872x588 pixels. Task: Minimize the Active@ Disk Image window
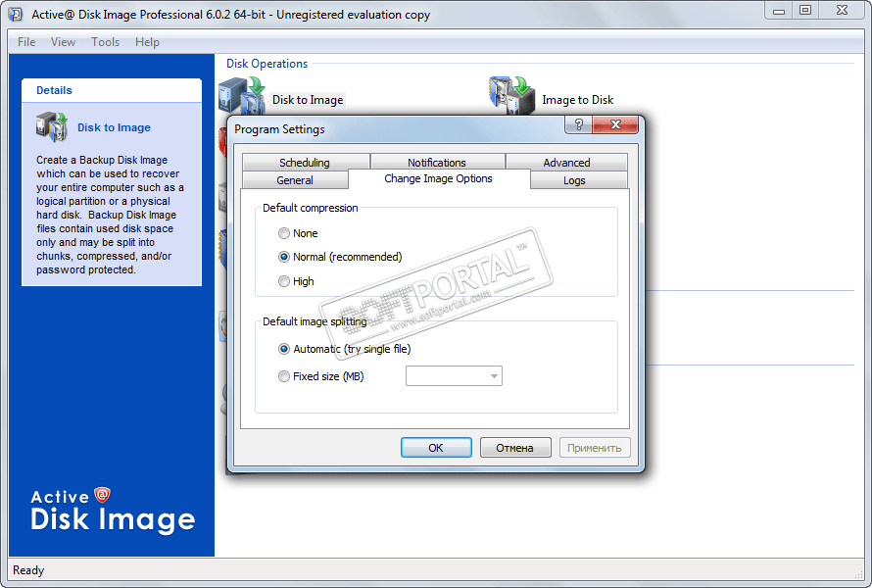779,11
